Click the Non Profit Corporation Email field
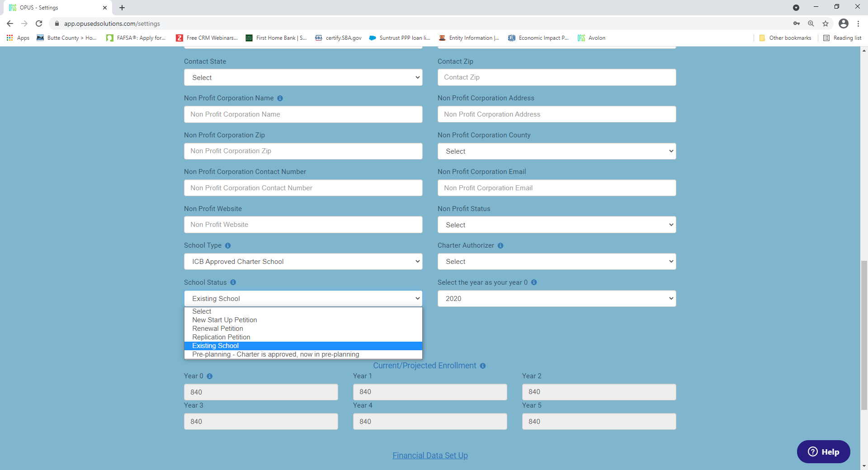Viewport: 868px width, 470px height. [x=557, y=188]
